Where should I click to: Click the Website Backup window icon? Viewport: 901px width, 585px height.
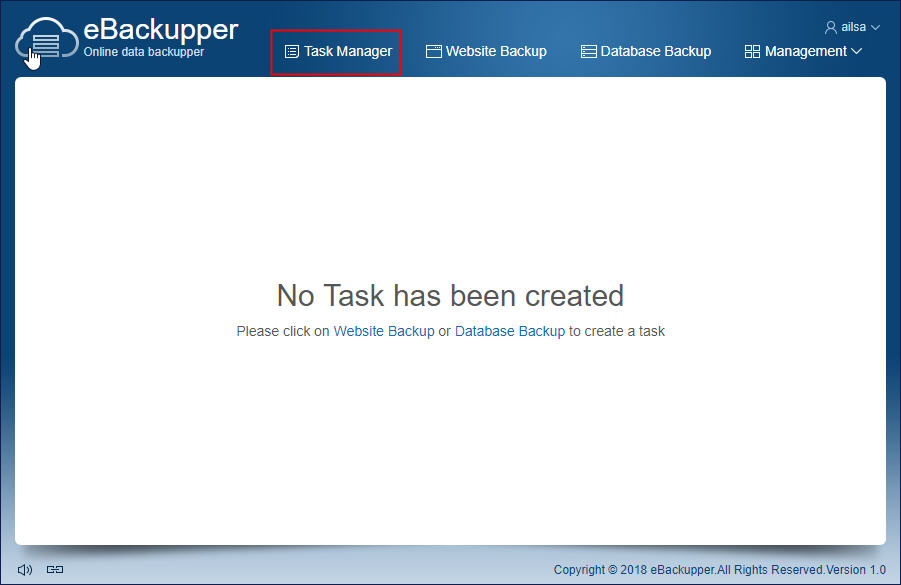[x=433, y=52]
